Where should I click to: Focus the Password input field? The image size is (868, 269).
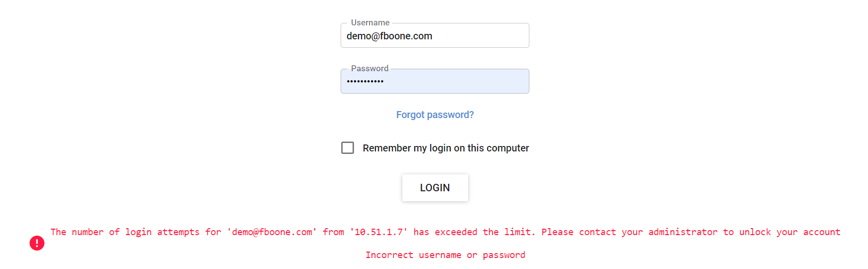click(x=435, y=81)
